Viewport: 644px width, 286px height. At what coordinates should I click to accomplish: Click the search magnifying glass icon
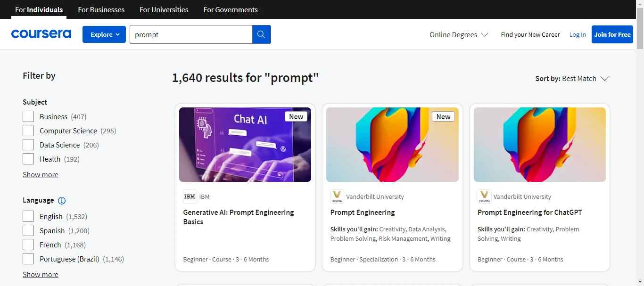[261, 34]
